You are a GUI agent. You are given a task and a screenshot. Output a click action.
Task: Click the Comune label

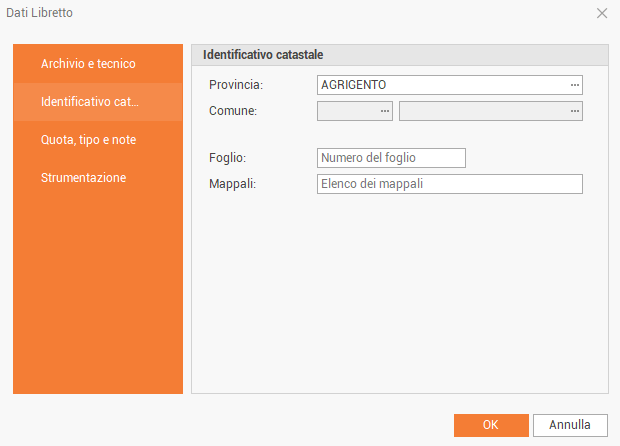coord(233,111)
